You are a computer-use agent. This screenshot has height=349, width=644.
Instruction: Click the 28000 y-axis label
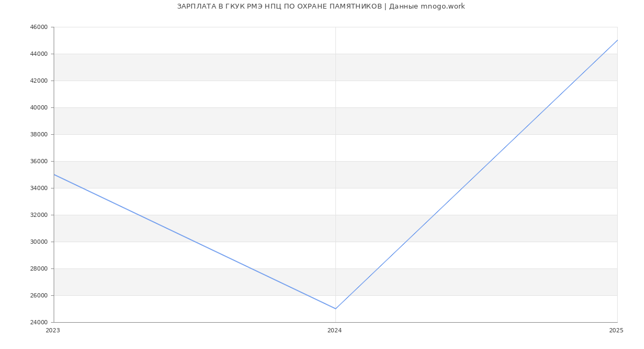[x=39, y=269]
